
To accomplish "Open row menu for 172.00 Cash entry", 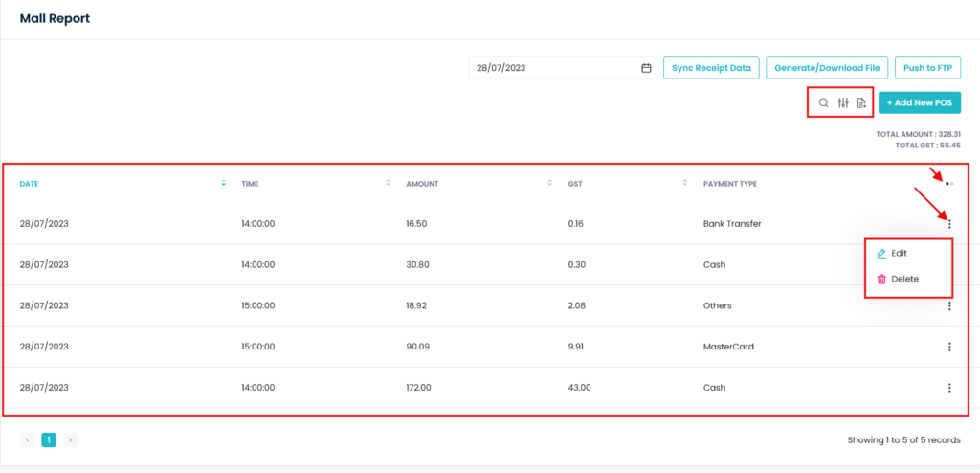I will pyautogui.click(x=949, y=388).
